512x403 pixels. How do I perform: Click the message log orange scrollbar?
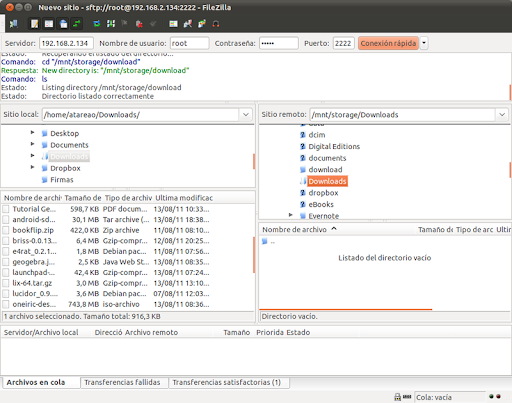510,93
